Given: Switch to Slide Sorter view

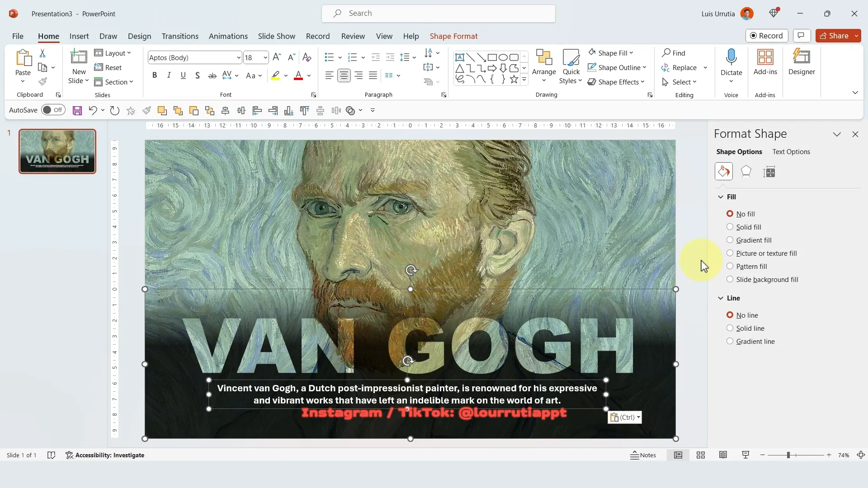Looking at the screenshot, I should click(x=701, y=455).
